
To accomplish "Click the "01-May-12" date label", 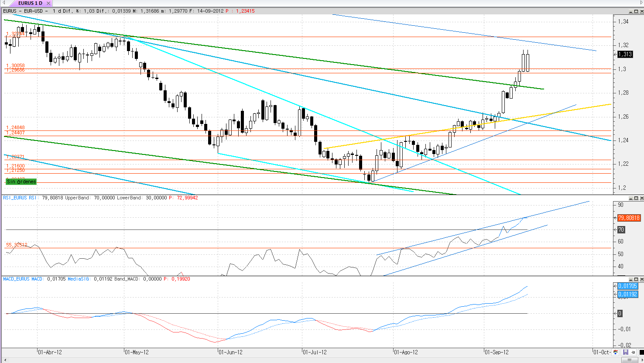I will [x=137, y=352].
